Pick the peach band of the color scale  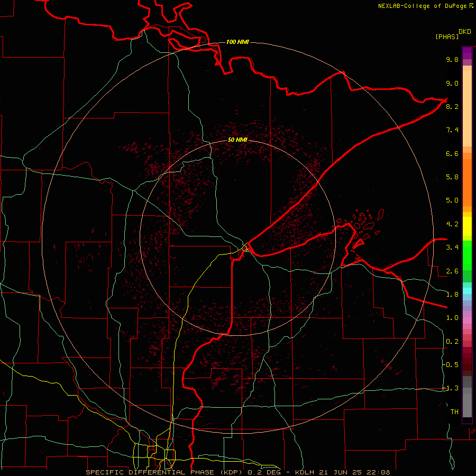pyautogui.click(x=467, y=108)
